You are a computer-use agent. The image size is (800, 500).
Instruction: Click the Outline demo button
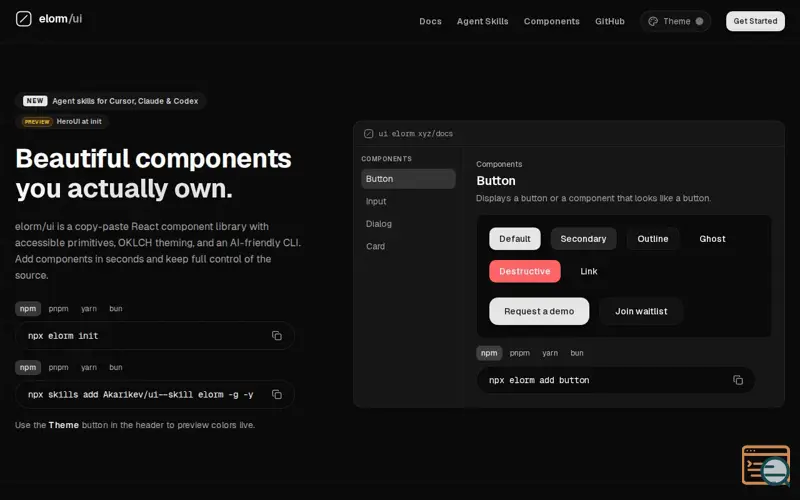(653, 239)
